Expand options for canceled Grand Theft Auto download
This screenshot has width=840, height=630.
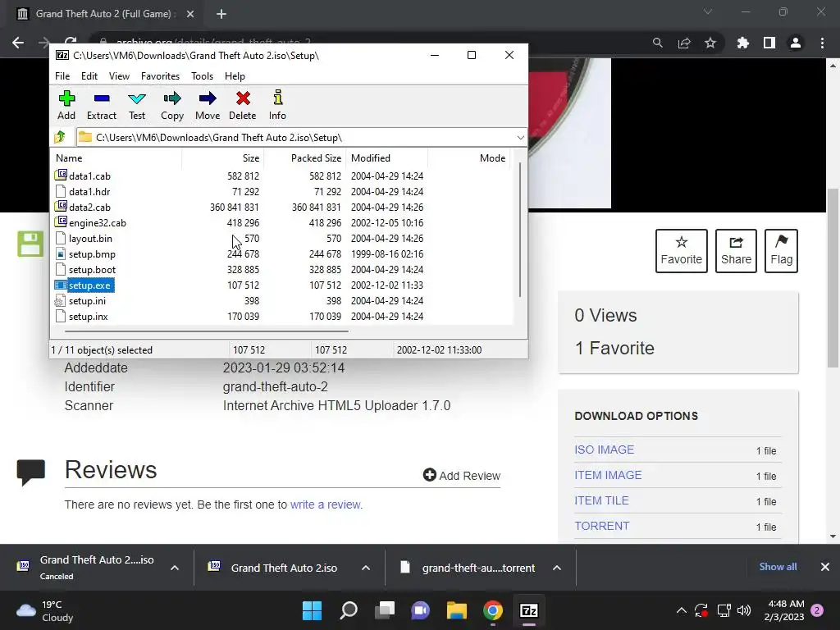(x=175, y=568)
